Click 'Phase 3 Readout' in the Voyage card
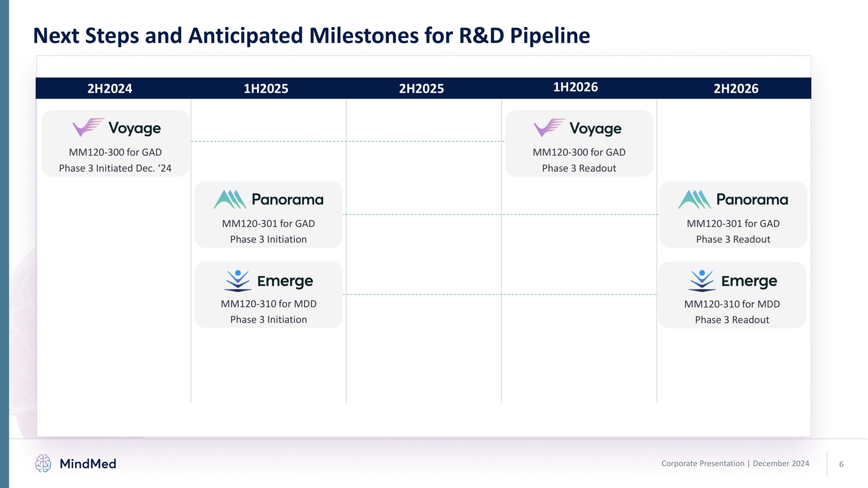This screenshot has height=488, width=868. [x=579, y=168]
